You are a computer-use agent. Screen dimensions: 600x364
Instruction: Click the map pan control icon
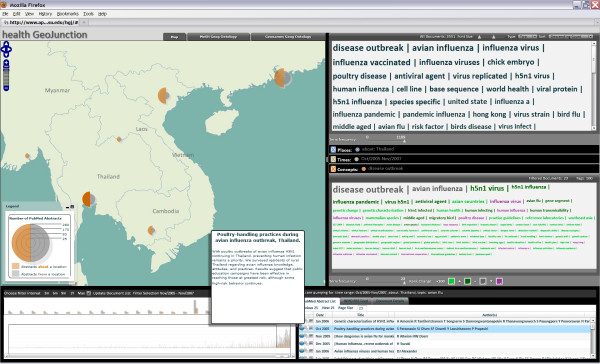pos(6,49)
